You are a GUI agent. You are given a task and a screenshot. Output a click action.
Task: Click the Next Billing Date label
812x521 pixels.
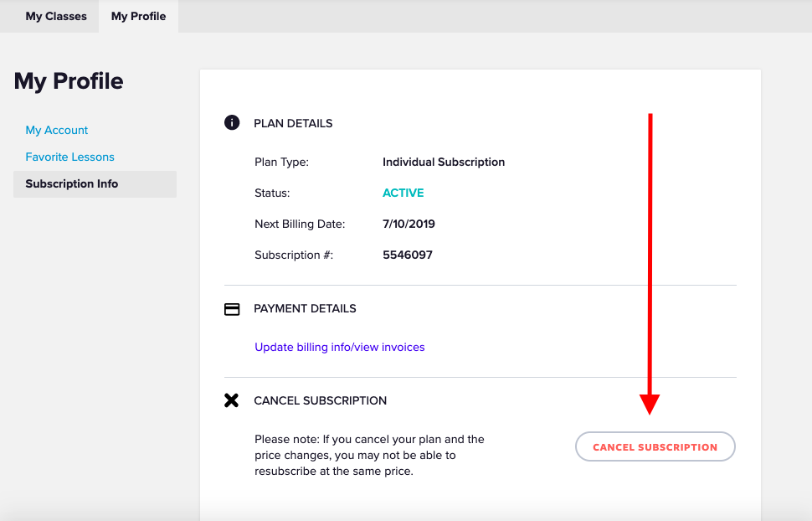[x=300, y=224]
